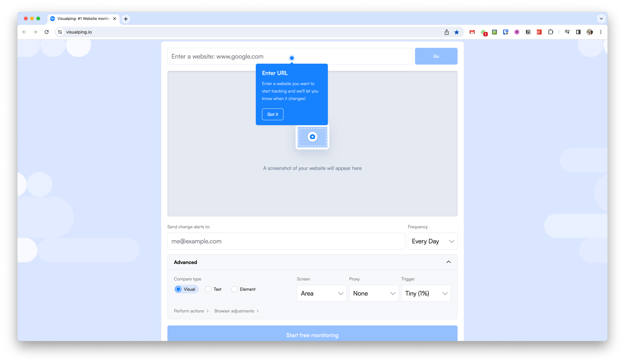Open the Every Day frequency dropdown

click(x=432, y=241)
